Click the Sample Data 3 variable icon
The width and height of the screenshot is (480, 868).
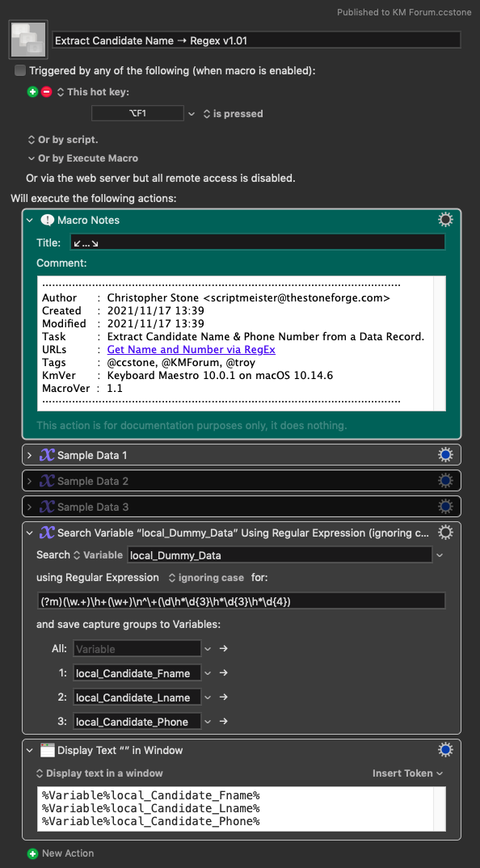pos(47,507)
